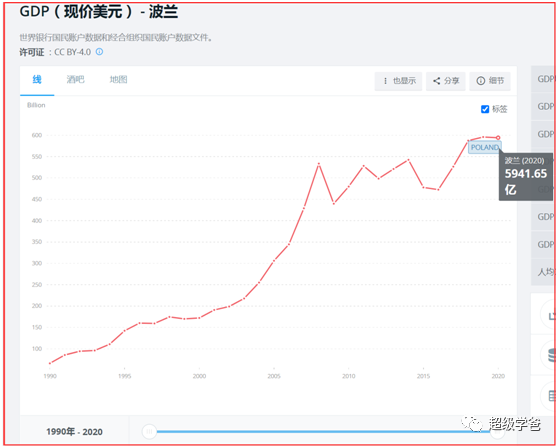Click the 'GDP（现价美元）- 波兰' page title
The width and height of the screenshot is (558, 448).
click(99, 12)
